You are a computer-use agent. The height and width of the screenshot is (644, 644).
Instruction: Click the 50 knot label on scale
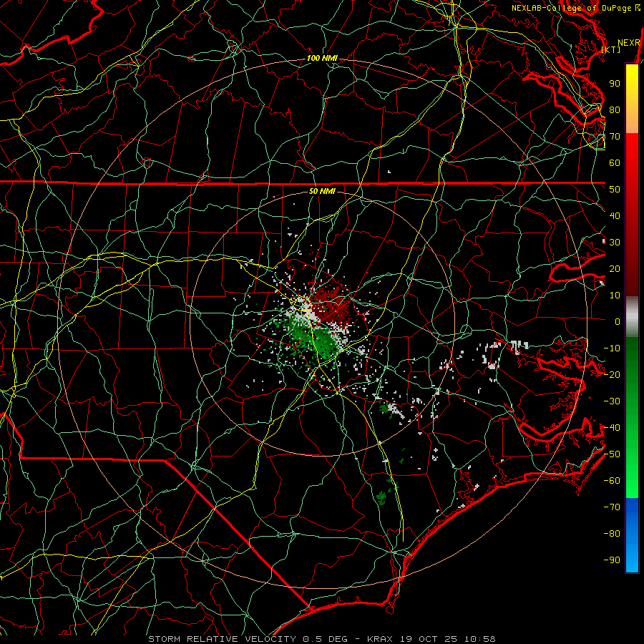(x=615, y=190)
